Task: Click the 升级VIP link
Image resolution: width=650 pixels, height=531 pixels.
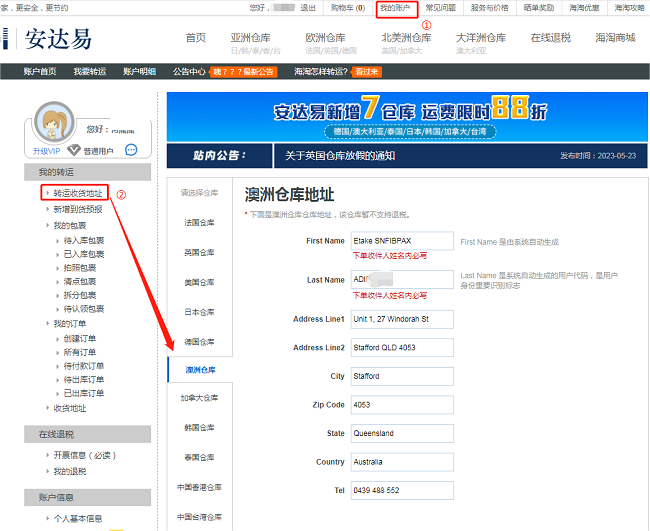Action: coord(46,151)
